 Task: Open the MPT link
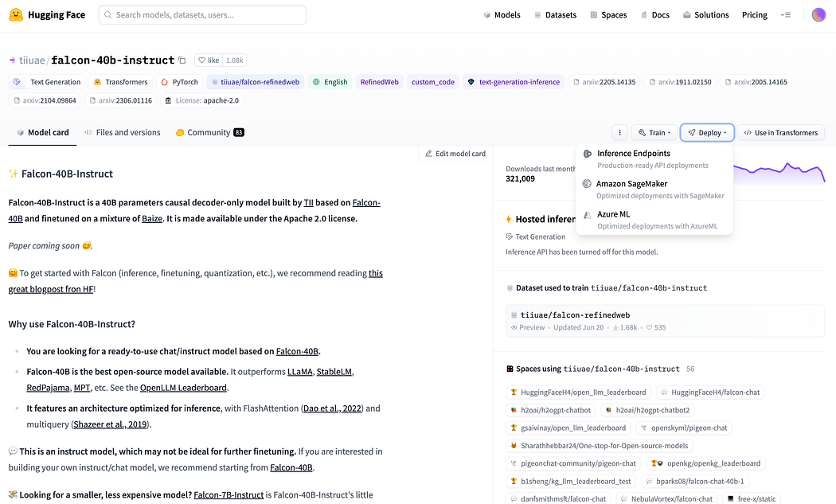point(81,388)
